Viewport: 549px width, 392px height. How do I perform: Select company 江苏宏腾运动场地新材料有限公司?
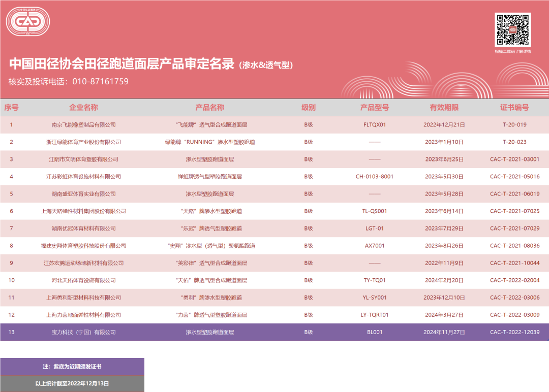tap(83, 263)
